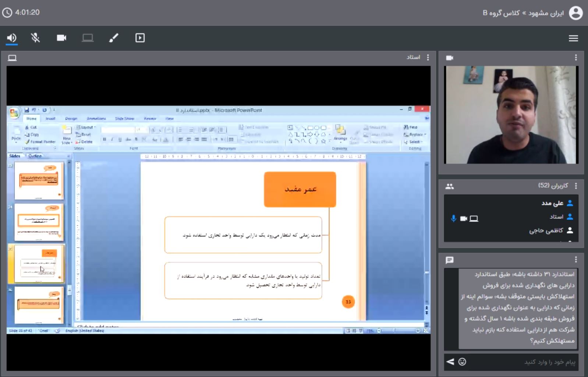
Task: Open the emoji picker in chat
Action: (x=462, y=362)
